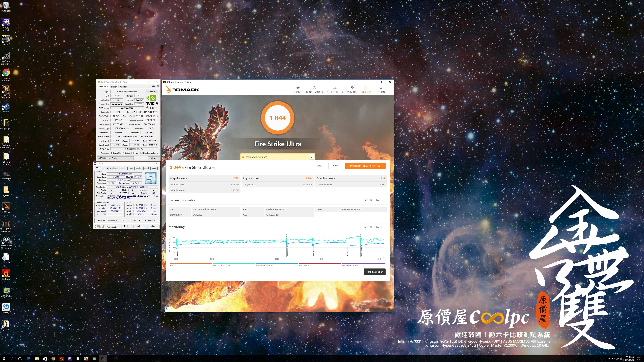
Task: Open the Action Center notification icon
Action: pyautogui.click(x=638, y=358)
